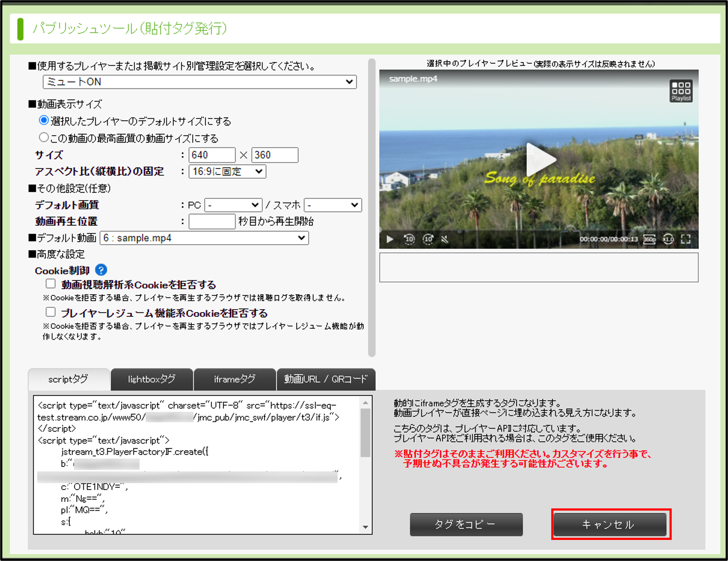The height and width of the screenshot is (561, 728).
Task: Open the 360p quality selector icon
Action: click(649, 239)
